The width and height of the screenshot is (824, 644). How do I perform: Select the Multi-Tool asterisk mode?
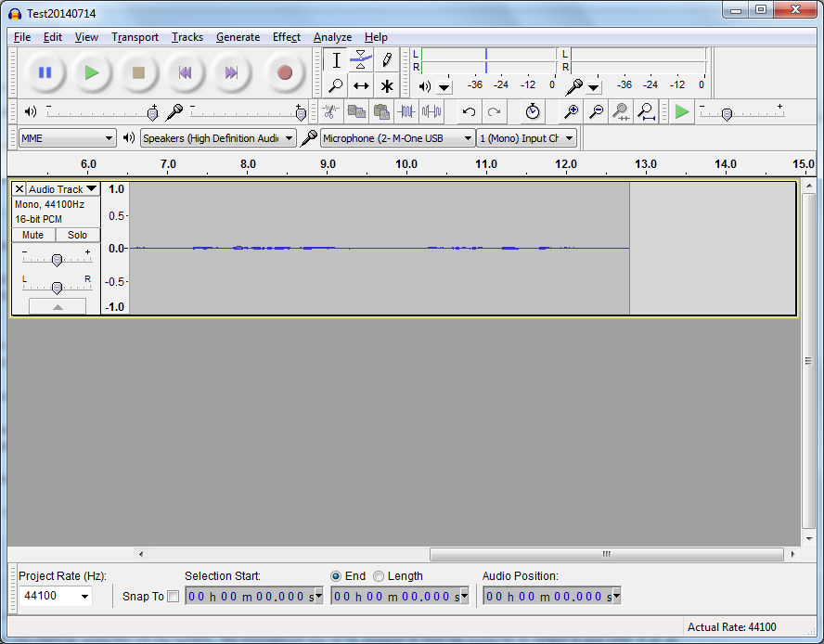point(387,85)
